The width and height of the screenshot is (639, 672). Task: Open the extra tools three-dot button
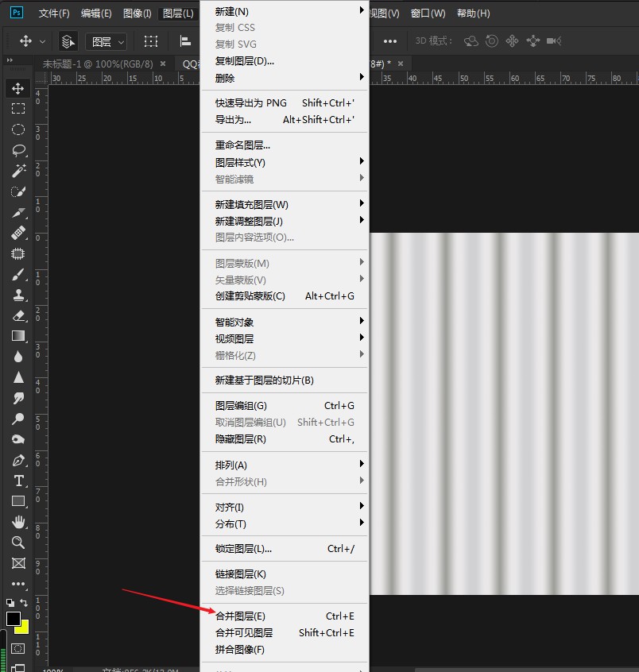tap(18, 584)
